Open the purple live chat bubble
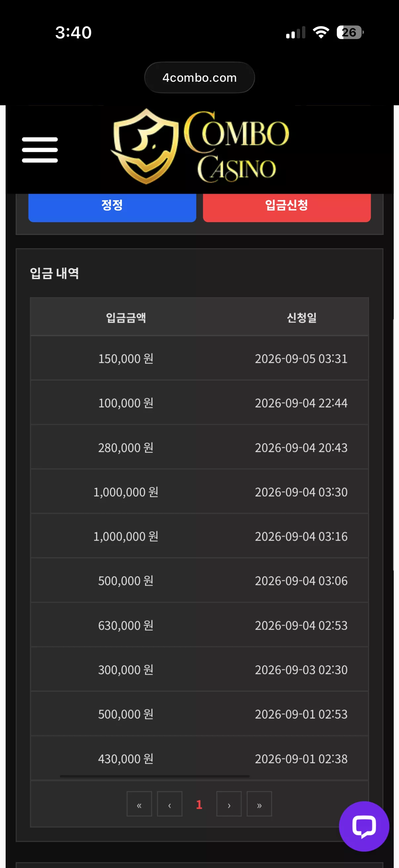 (364, 826)
